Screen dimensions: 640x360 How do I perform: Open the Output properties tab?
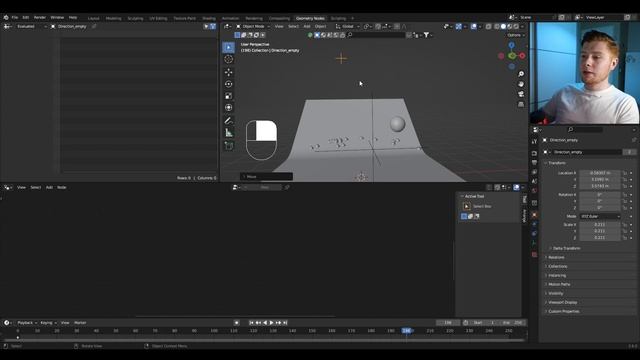pos(534,162)
